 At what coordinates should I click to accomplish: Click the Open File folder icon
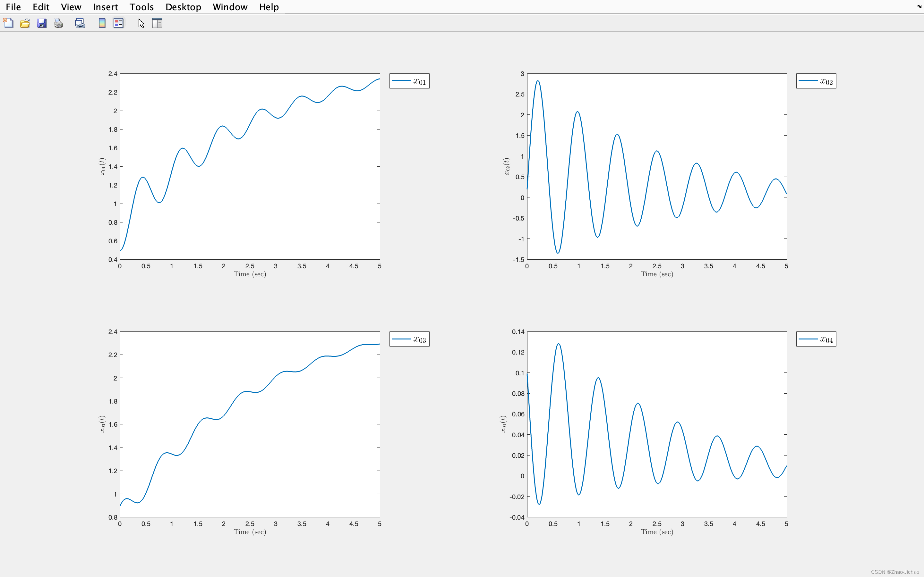point(25,23)
